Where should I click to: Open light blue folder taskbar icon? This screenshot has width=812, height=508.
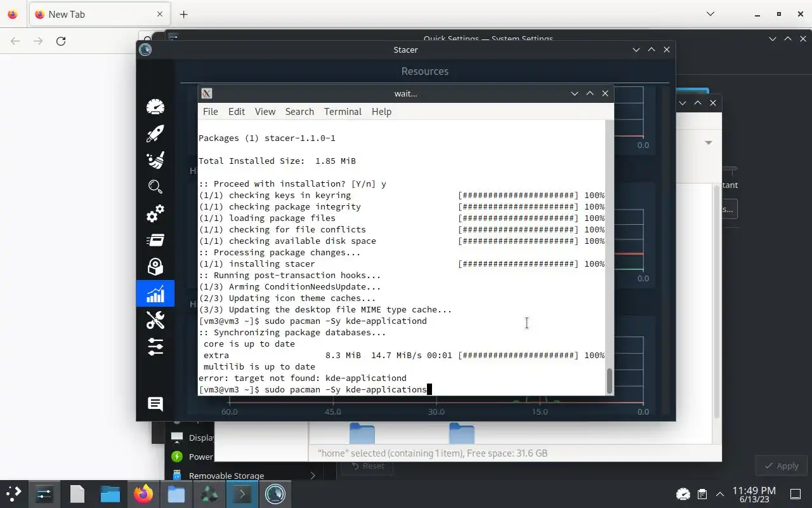pos(176,493)
